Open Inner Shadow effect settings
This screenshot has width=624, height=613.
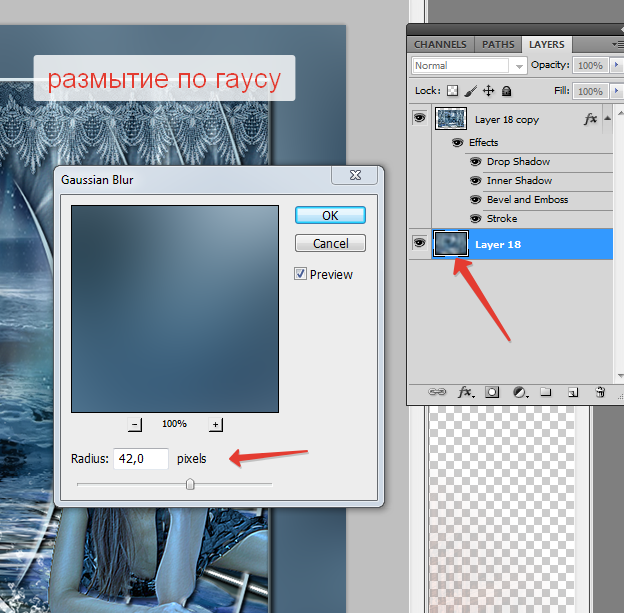click(519, 181)
